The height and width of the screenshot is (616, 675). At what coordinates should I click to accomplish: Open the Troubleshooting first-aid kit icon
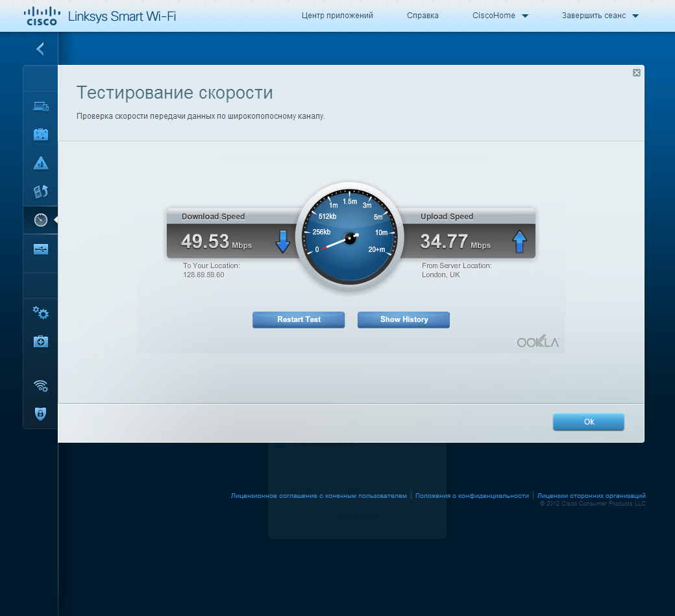(x=41, y=341)
